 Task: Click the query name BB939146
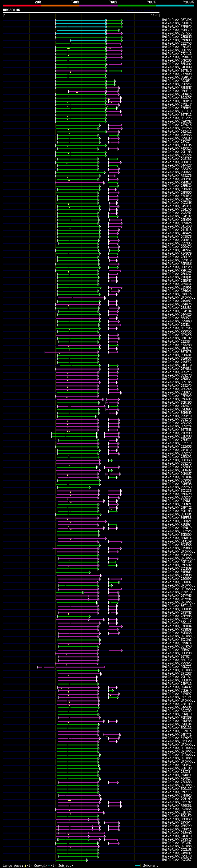[11, 10]
